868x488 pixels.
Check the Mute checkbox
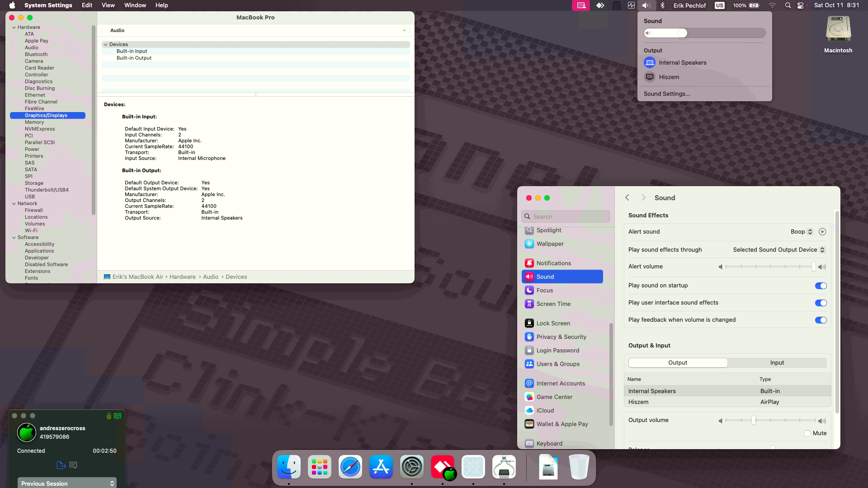807,433
